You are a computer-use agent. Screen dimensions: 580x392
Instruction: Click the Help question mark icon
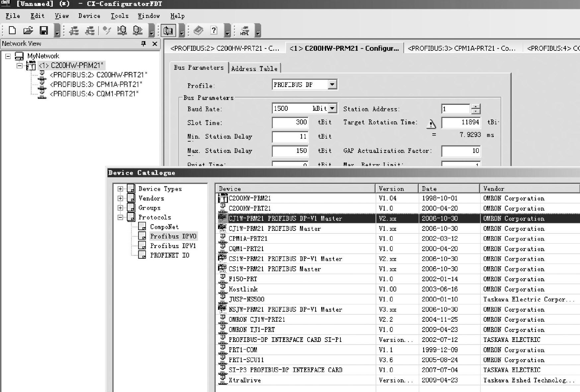coord(214,31)
